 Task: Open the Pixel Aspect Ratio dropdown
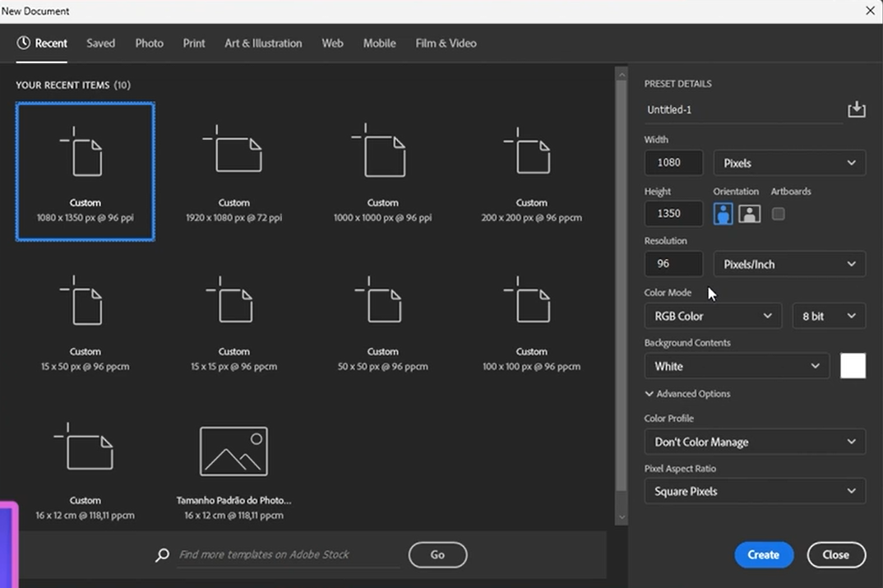(755, 491)
